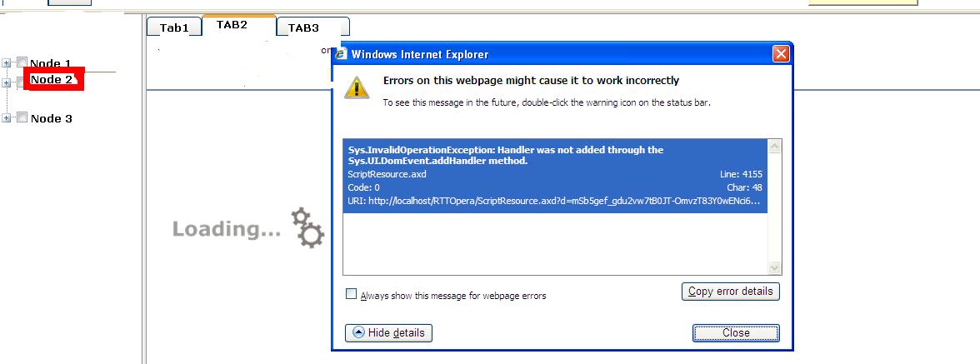The width and height of the screenshot is (980, 364).
Task: Click the loading gears icon
Action: click(307, 228)
